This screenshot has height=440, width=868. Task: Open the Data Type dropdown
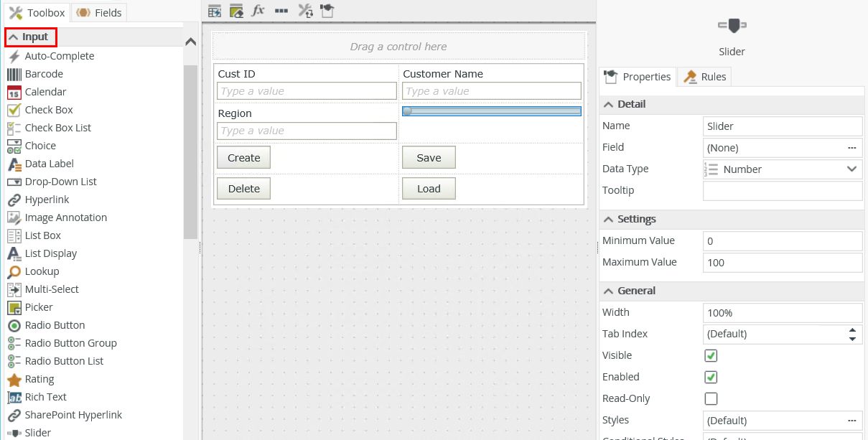(782, 169)
